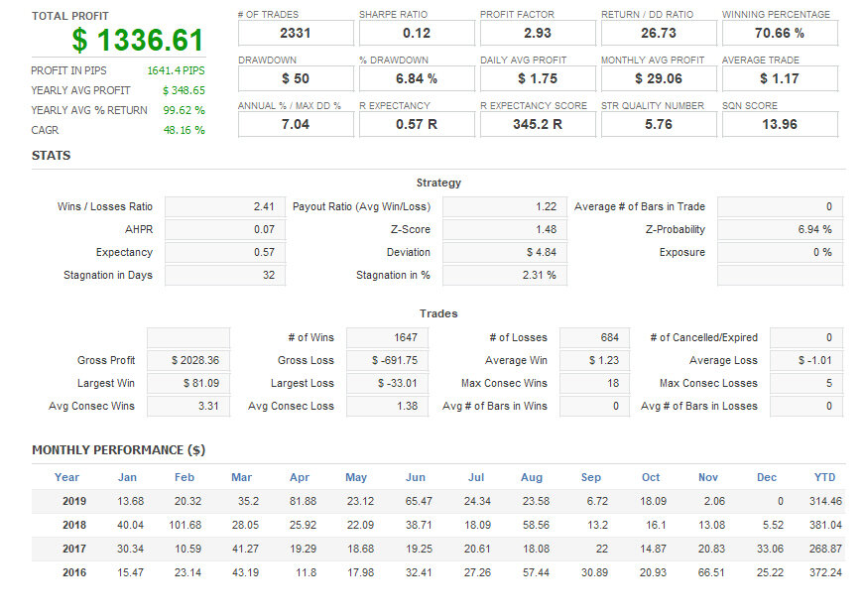Select the 2017 YTD value 268.87
The image size is (864, 616).
click(825, 549)
